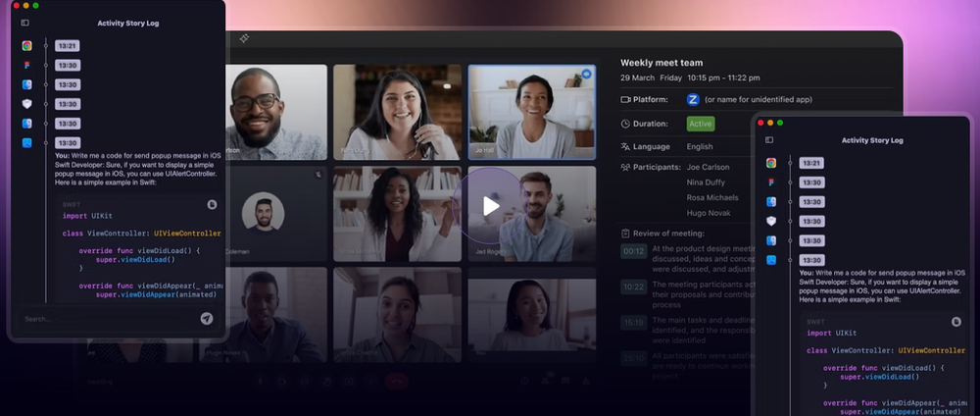Click Figma icon in left-hand Activity Story Log

tap(26, 65)
